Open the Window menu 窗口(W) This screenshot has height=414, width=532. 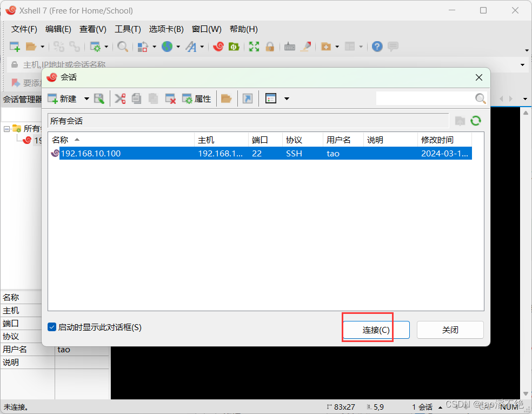(x=207, y=29)
